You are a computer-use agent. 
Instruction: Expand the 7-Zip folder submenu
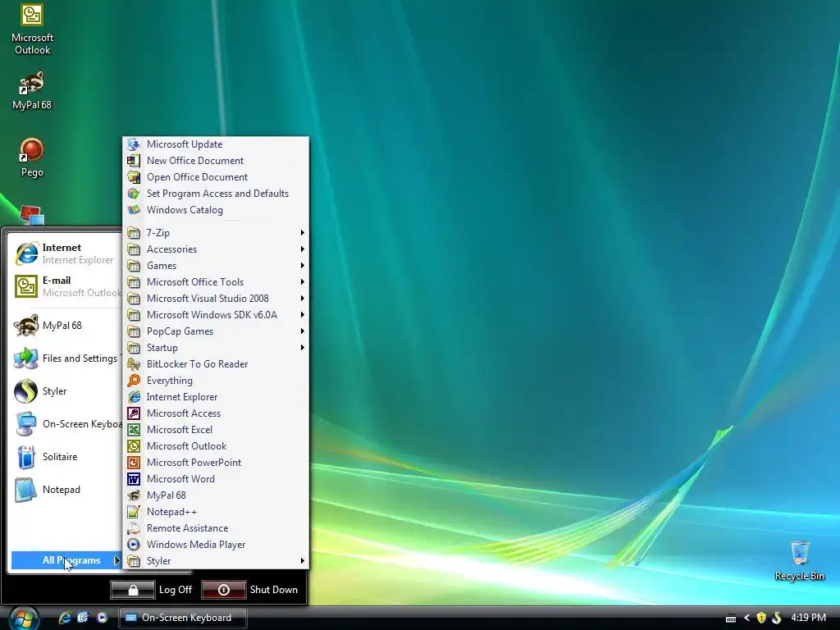[216, 232]
